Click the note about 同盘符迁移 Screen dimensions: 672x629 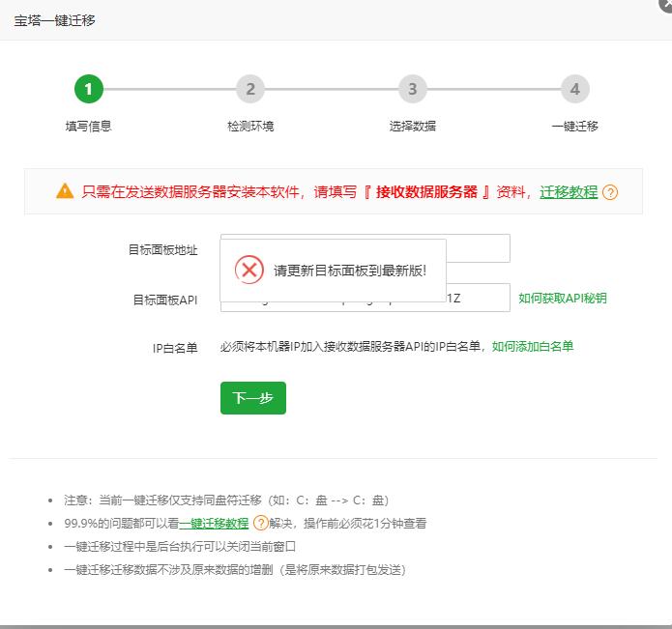coord(226,500)
